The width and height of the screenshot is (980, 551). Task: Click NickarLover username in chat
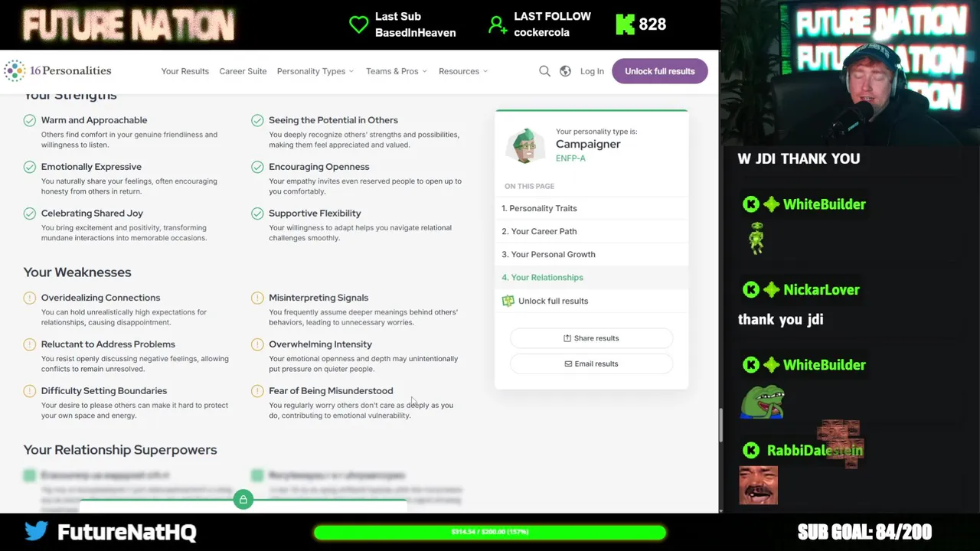[x=822, y=290]
